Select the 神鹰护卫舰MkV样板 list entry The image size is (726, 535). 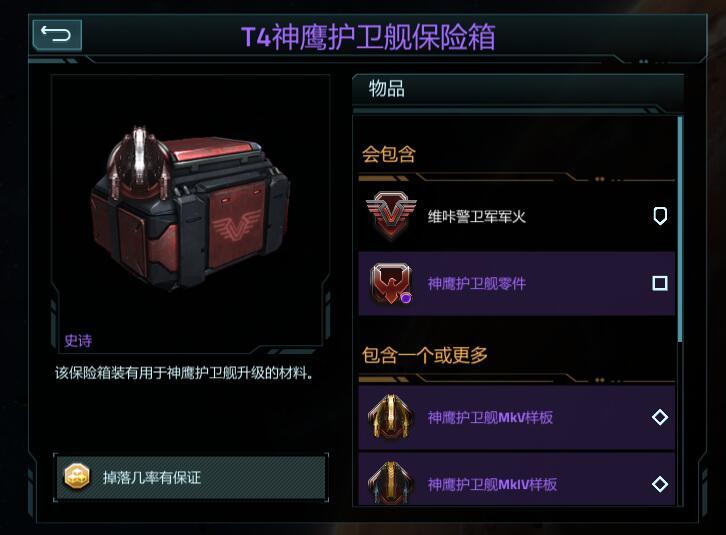click(x=517, y=417)
